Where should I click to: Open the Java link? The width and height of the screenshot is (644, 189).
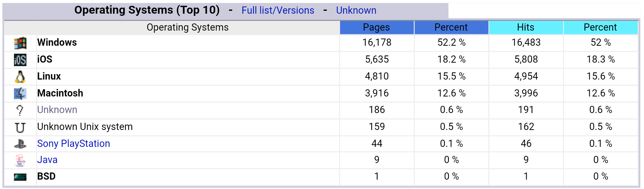pos(47,160)
